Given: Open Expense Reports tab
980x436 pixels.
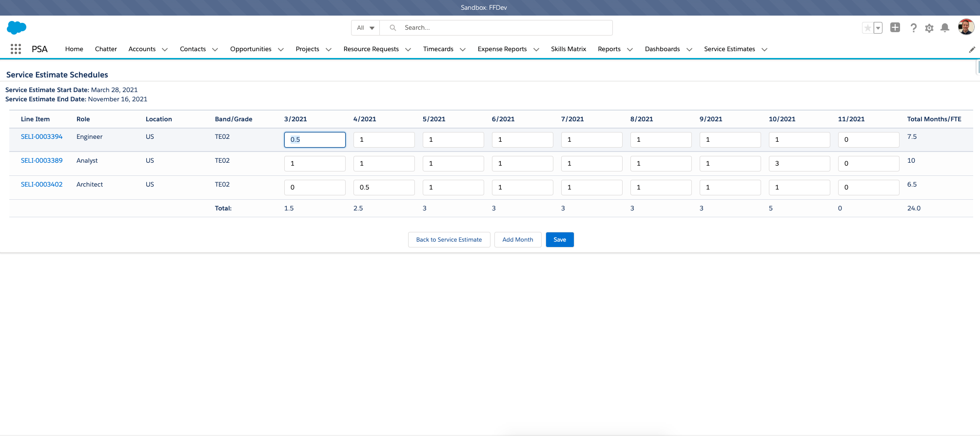Looking at the screenshot, I should [x=502, y=49].
